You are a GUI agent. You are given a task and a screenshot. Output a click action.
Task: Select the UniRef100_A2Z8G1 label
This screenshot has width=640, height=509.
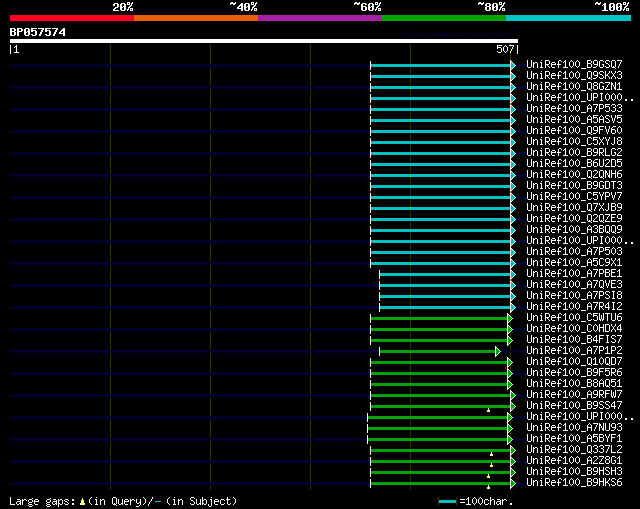point(574,461)
